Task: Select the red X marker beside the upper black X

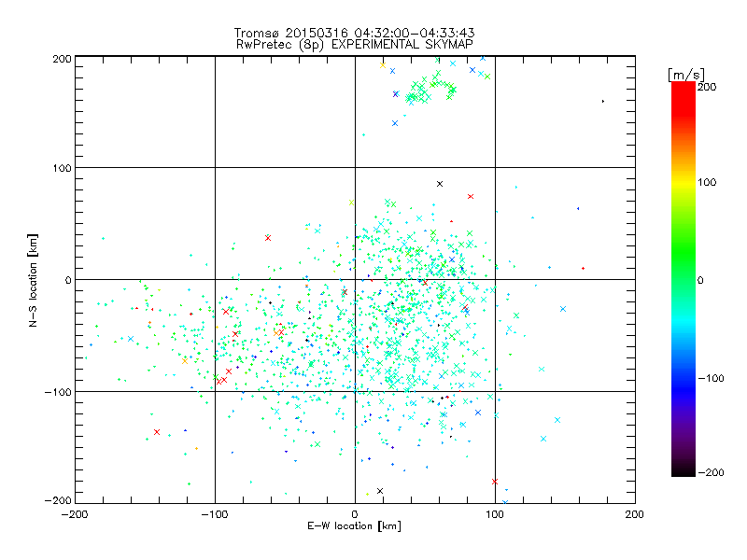Action: (471, 196)
